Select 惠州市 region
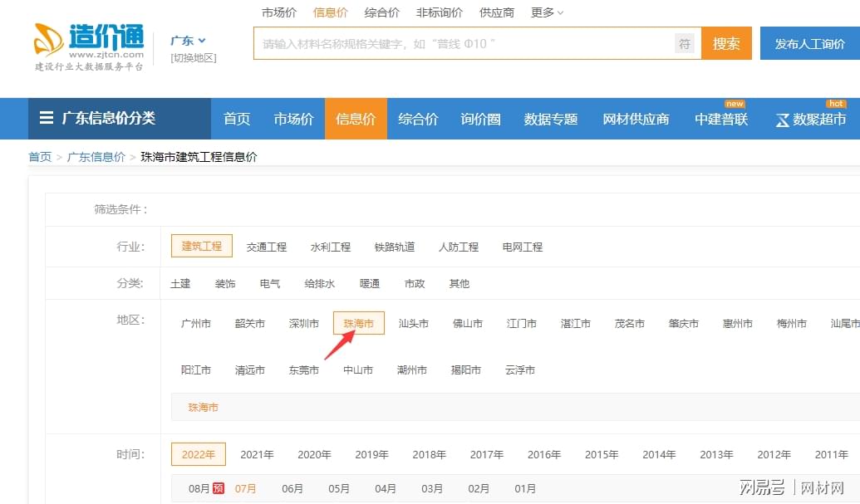Screen dimensions: 860x504 737,324
